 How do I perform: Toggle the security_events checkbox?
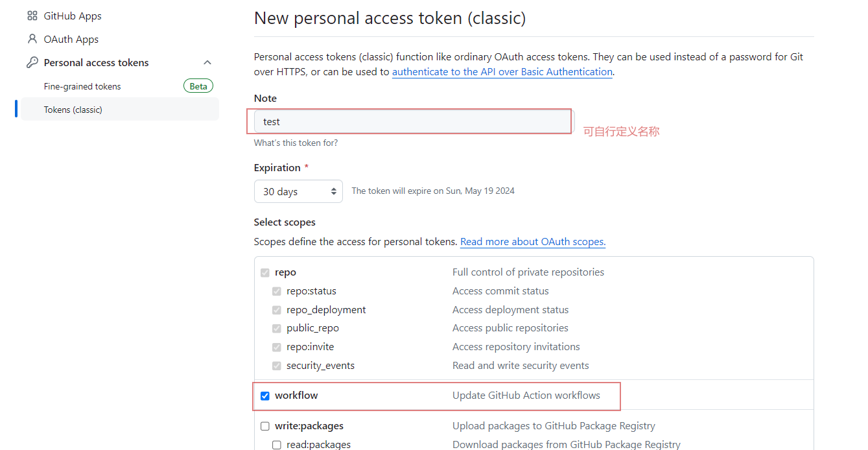pos(277,366)
